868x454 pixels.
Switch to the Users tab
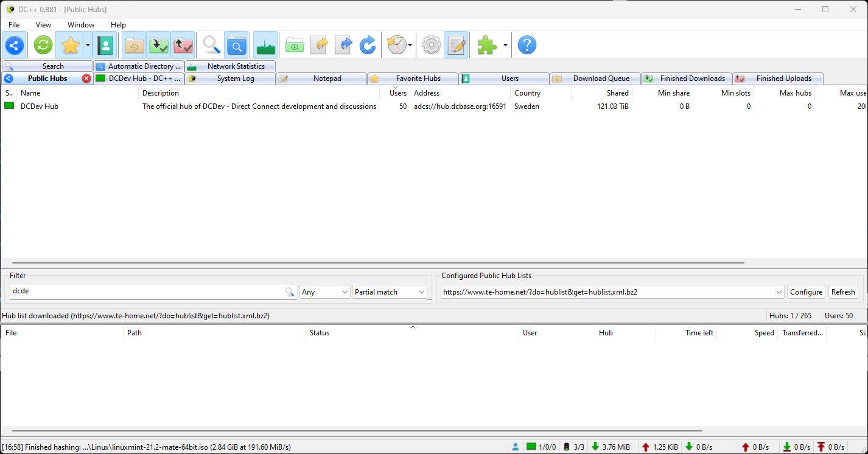tap(504, 79)
